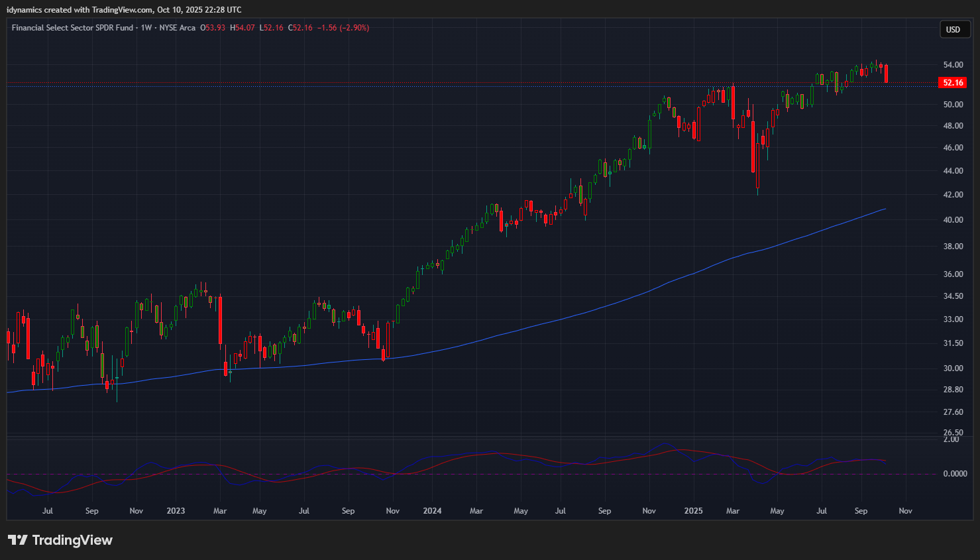Click the TradingView logo icon

[18, 540]
